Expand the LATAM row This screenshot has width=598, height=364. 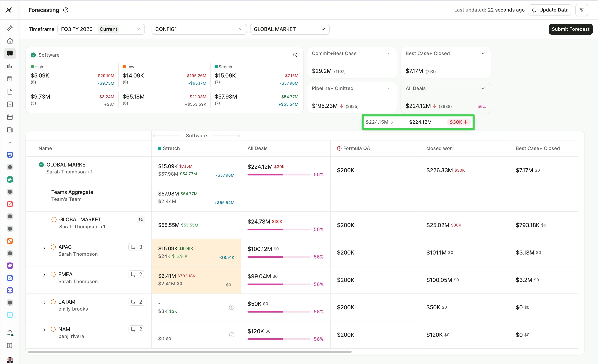(44, 303)
